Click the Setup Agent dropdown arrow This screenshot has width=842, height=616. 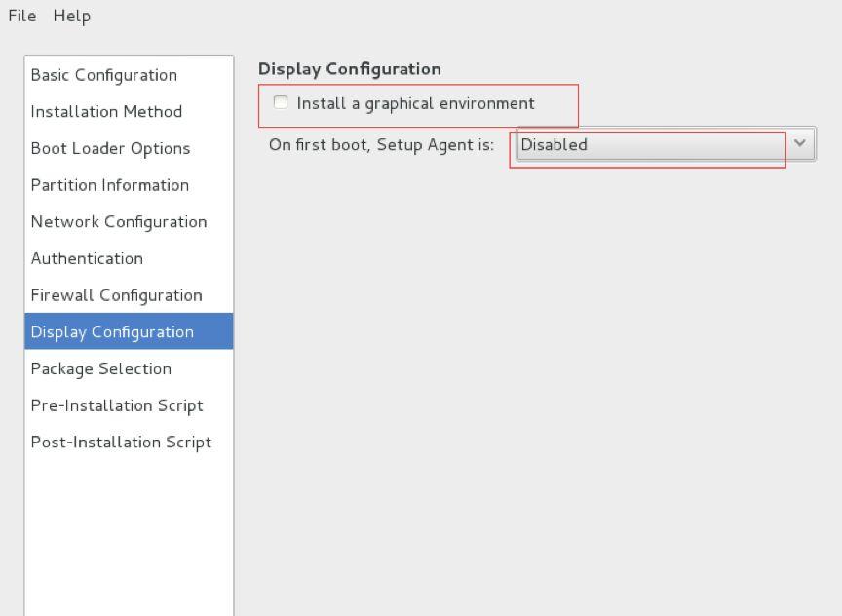tap(800, 144)
